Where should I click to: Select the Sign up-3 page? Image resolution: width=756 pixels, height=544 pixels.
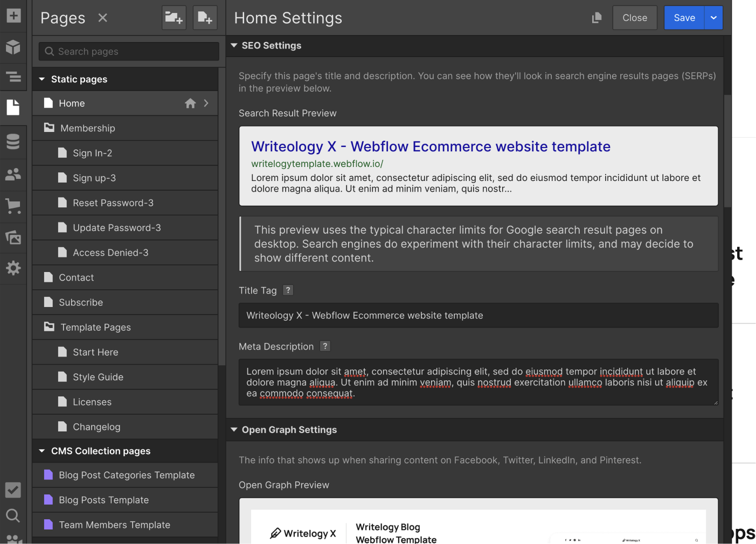click(125, 178)
